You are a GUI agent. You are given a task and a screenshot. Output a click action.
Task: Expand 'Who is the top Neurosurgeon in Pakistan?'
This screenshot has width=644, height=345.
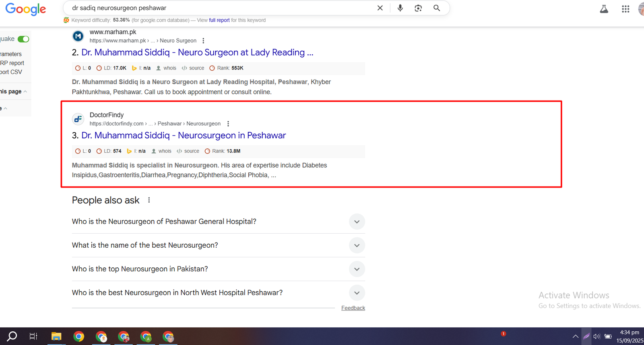(357, 269)
